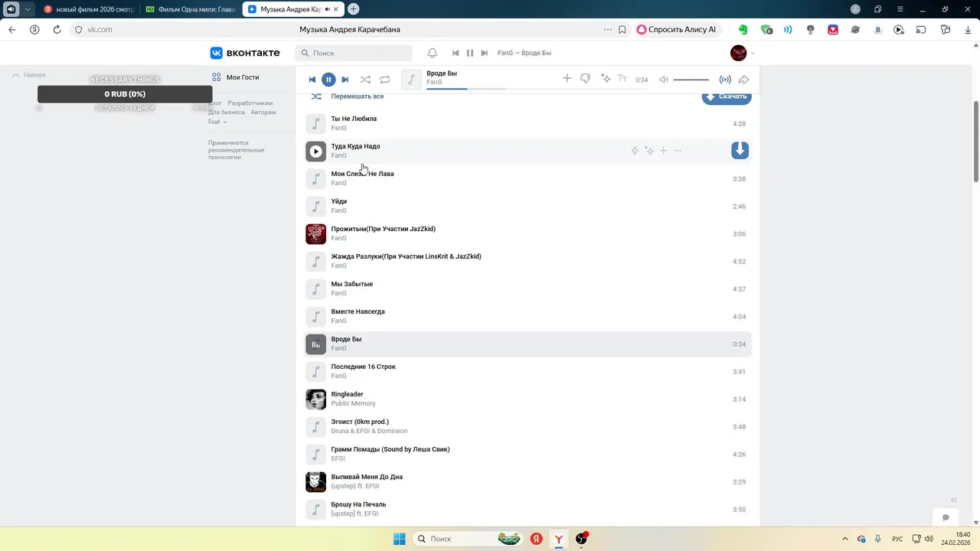980x551 pixels.
Task: Open Мои Гости sidebar item
Action: click(x=236, y=77)
